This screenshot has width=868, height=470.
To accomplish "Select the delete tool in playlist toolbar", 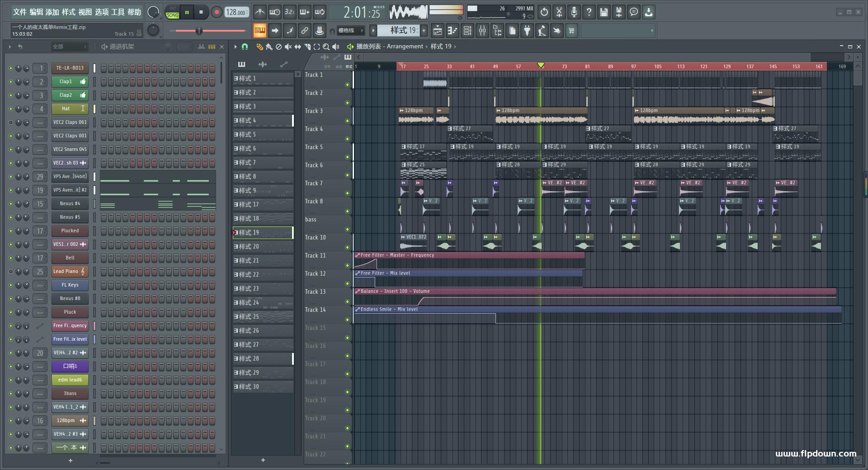I will point(278,47).
